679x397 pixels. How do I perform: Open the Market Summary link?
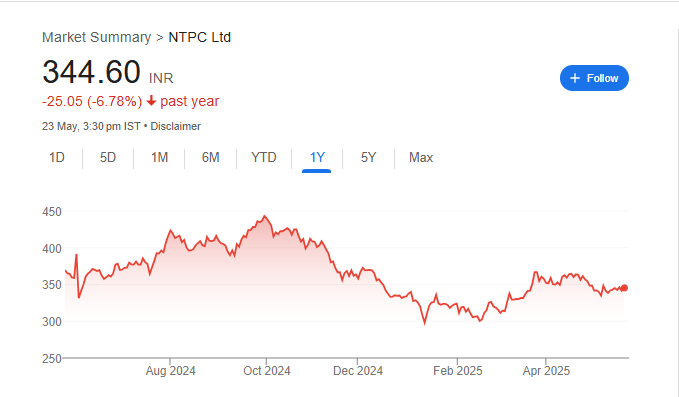click(97, 37)
